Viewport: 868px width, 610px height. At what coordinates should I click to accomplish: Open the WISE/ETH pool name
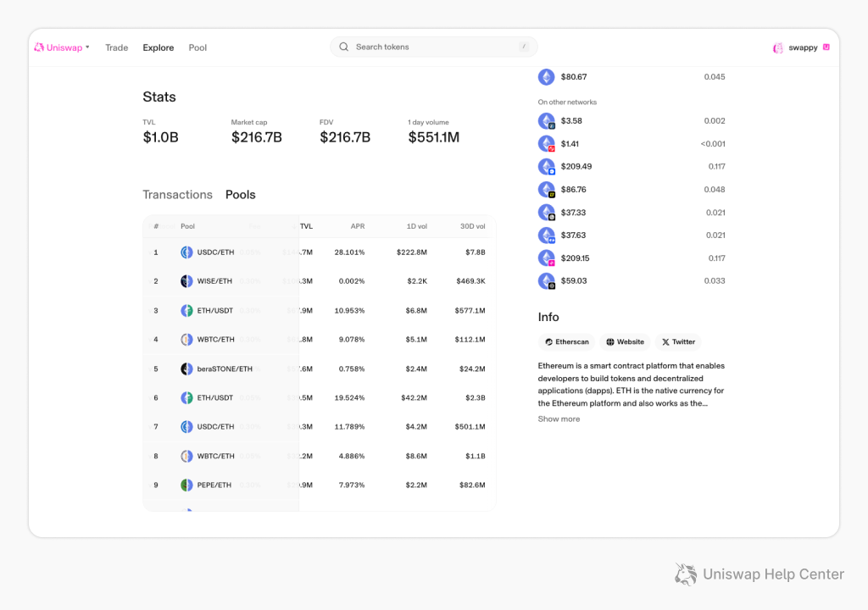pos(214,281)
